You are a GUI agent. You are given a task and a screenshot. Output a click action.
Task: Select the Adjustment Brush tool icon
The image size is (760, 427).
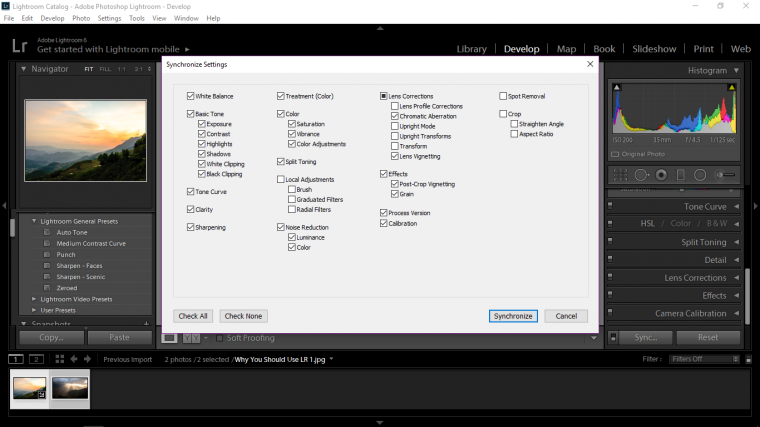coord(725,175)
